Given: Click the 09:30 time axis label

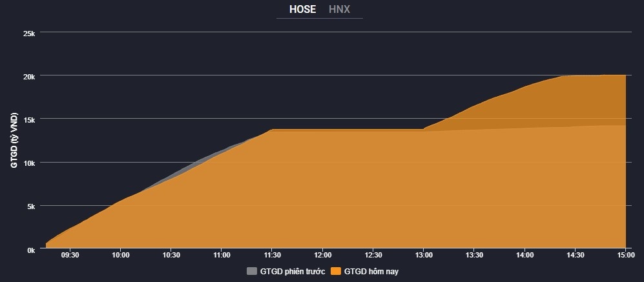Looking at the screenshot, I should [70, 256].
